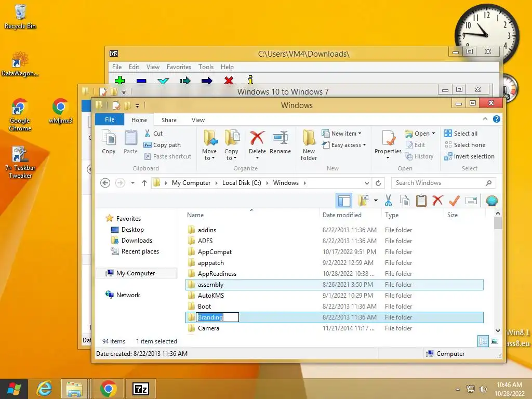Click Copy path in the ribbon
532x399 pixels.
pos(162,145)
